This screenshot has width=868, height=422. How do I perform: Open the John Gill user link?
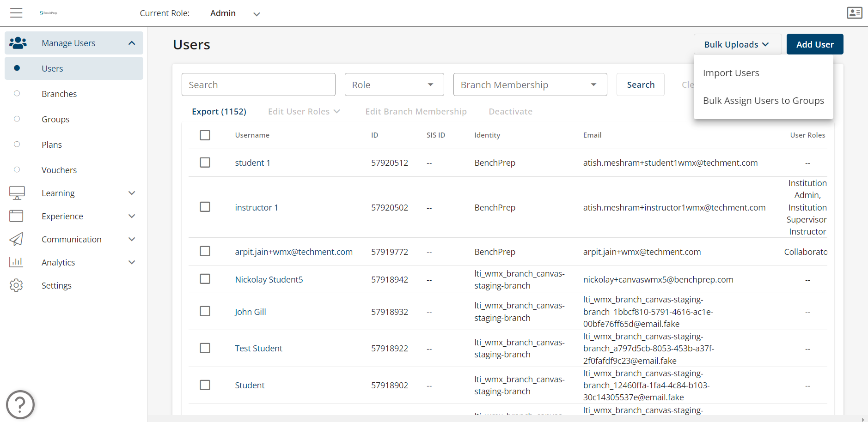click(251, 312)
